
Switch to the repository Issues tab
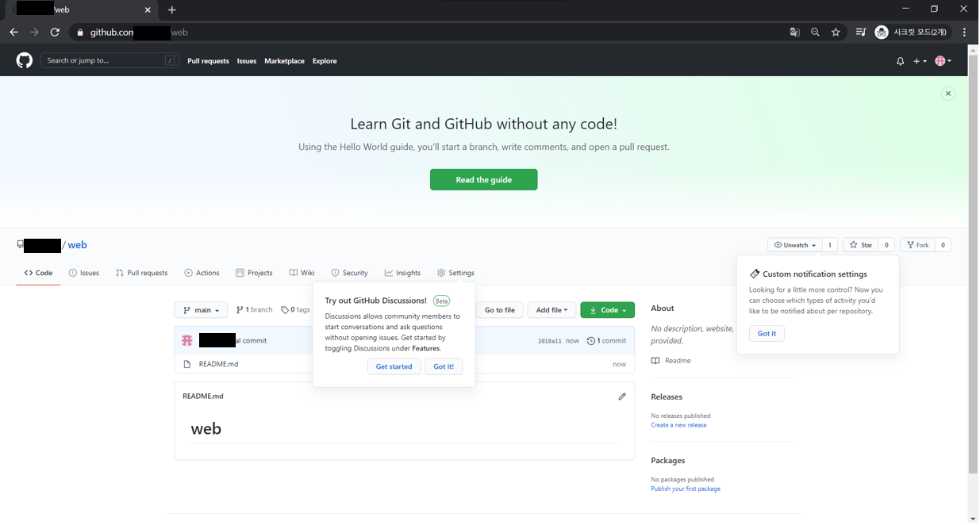(x=84, y=273)
